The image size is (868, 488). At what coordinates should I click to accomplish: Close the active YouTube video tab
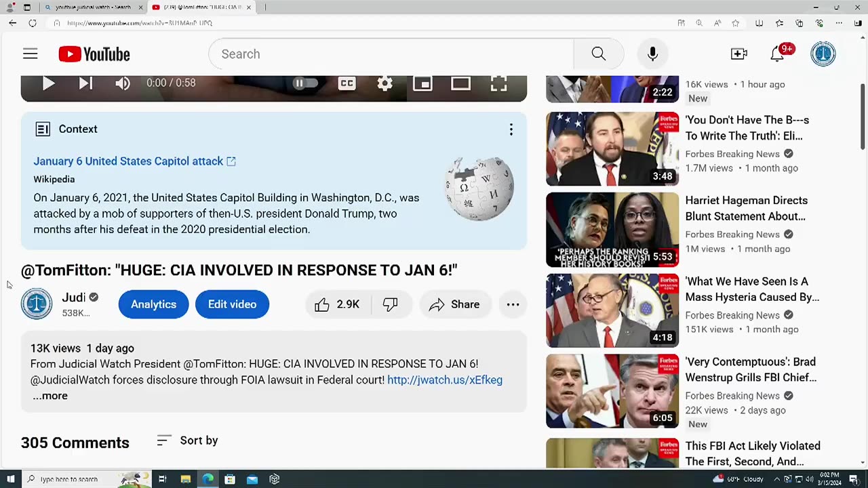point(249,7)
